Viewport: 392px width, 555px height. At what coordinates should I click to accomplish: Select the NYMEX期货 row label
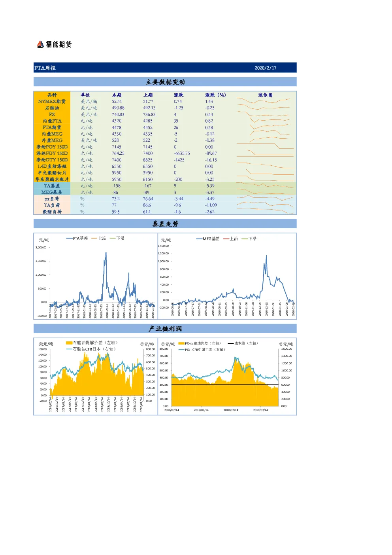tap(52, 101)
